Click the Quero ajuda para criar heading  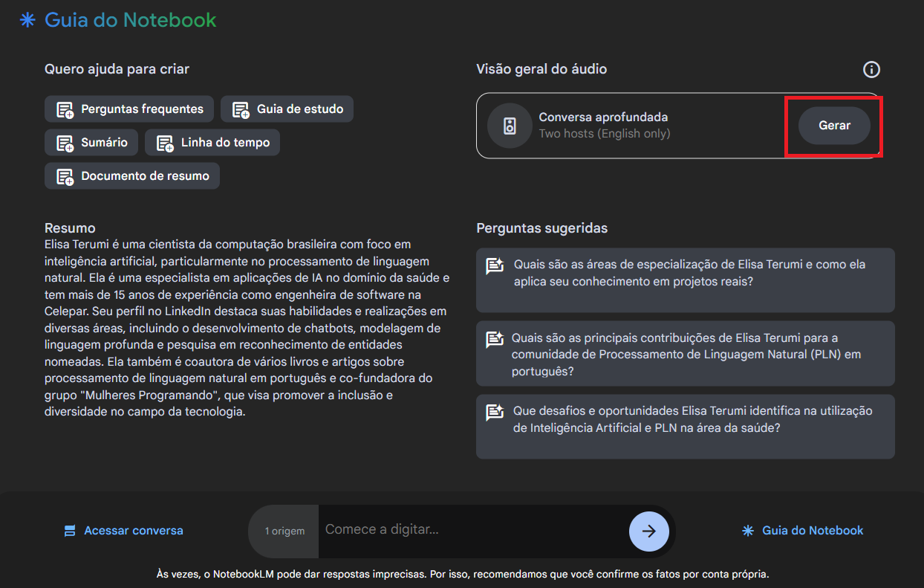pos(117,69)
